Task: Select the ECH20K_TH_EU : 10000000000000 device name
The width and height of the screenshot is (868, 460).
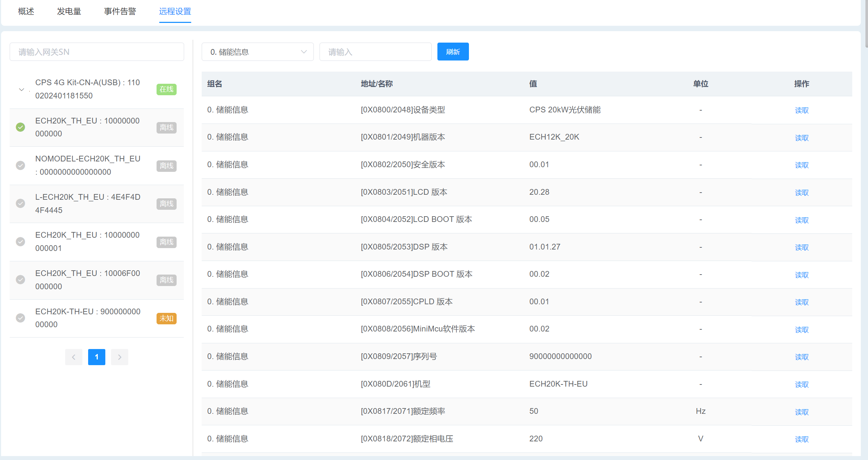Action: click(87, 127)
